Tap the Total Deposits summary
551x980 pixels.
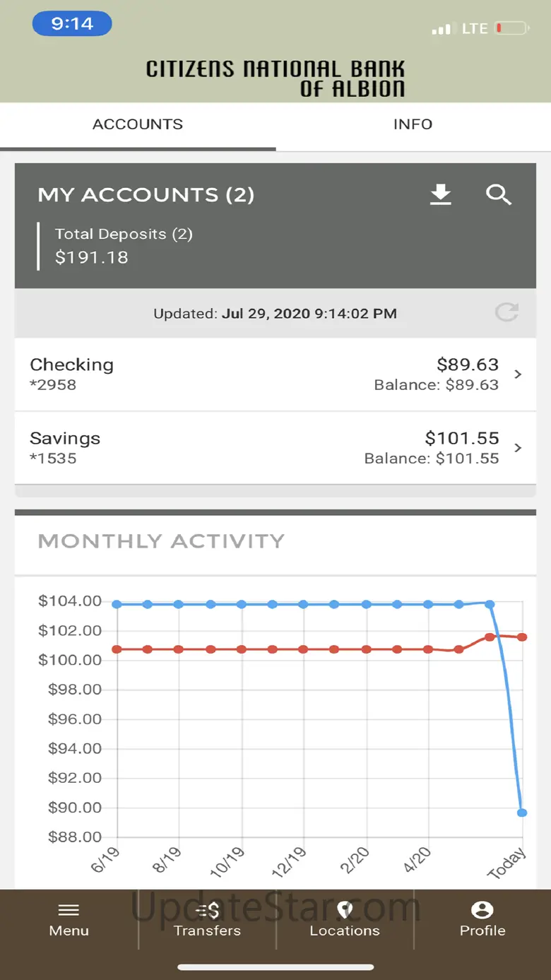pos(124,245)
